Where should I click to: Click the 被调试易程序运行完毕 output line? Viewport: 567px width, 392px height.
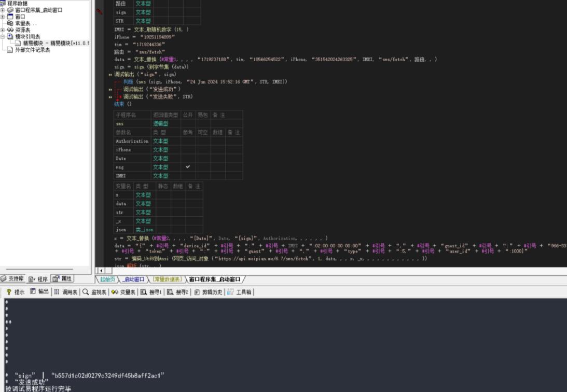coord(38,389)
